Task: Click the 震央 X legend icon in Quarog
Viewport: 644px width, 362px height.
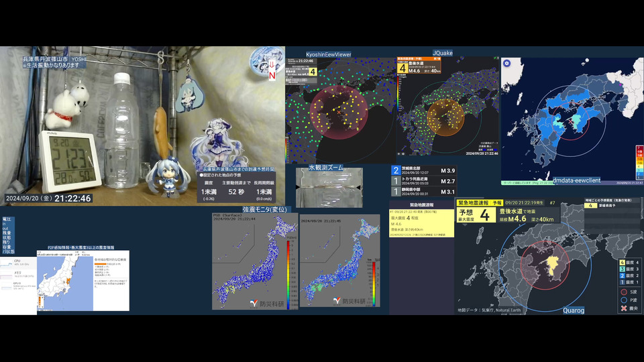Action: point(624,308)
